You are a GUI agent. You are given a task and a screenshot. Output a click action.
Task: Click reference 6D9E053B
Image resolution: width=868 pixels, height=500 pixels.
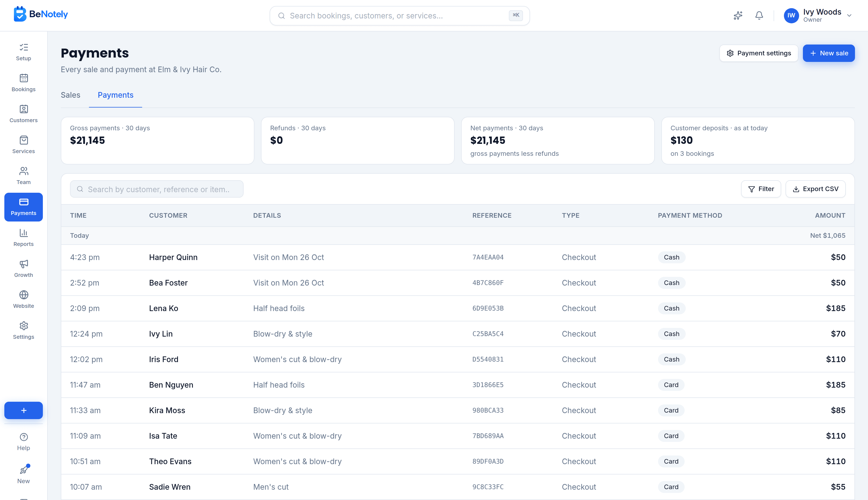pyautogui.click(x=487, y=308)
